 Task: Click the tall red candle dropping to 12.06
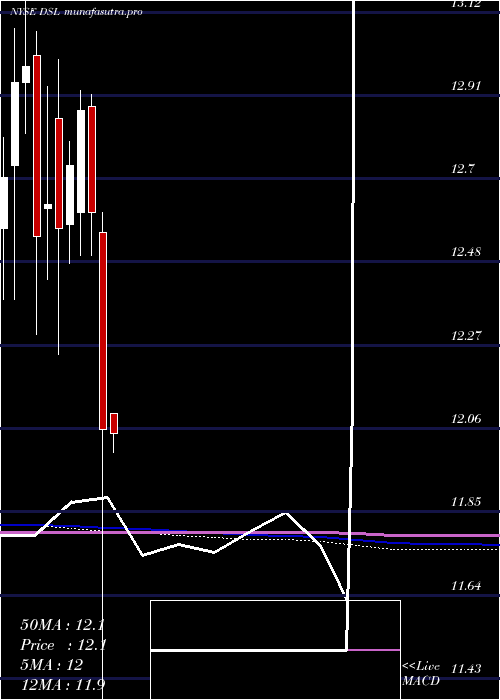coord(103,331)
